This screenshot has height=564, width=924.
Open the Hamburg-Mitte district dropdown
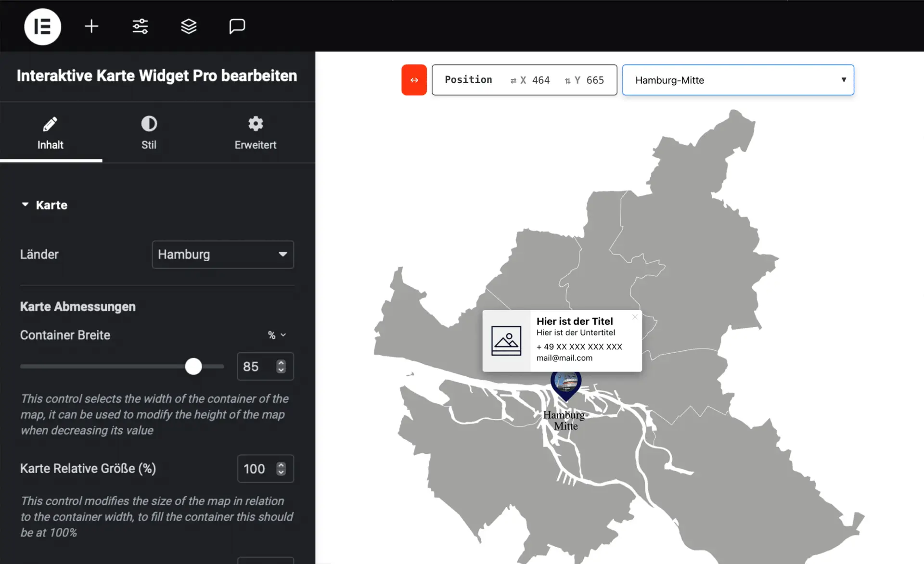(738, 80)
